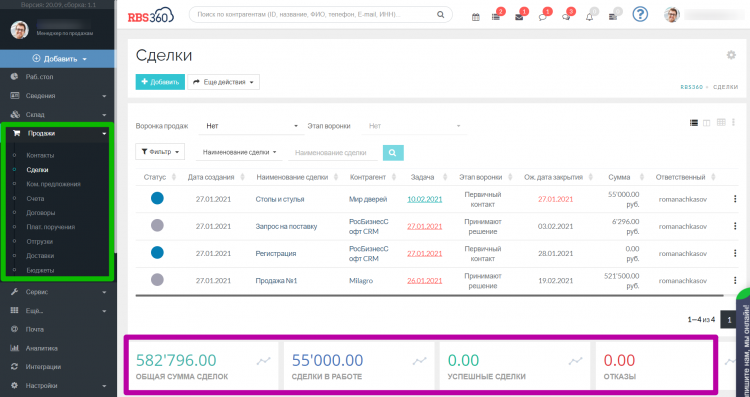The height and width of the screenshot is (397, 750).
Task: Go to pagination page 1
Action: pos(729,320)
